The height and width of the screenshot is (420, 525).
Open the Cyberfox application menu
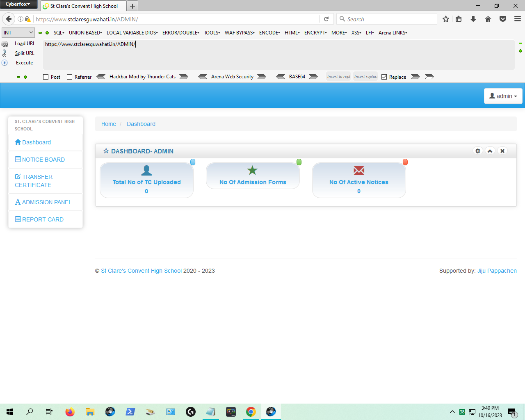pyautogui.click(x=18, y=4)
